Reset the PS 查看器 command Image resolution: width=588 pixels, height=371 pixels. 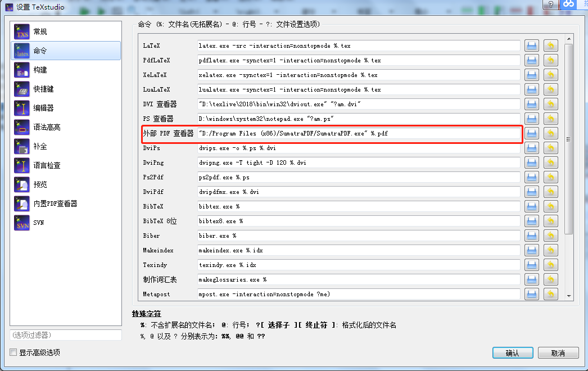tap(550, 119)
